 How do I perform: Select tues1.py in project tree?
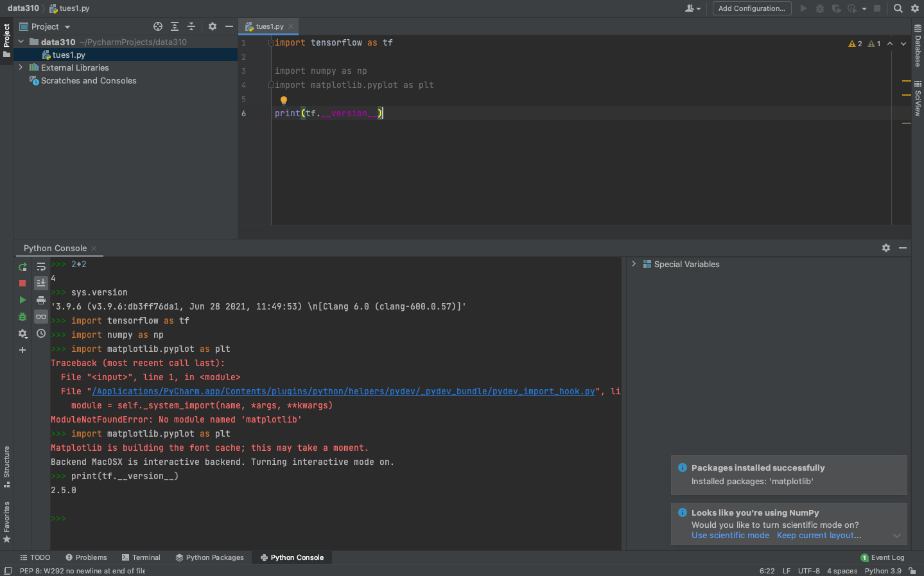(69, 55)
